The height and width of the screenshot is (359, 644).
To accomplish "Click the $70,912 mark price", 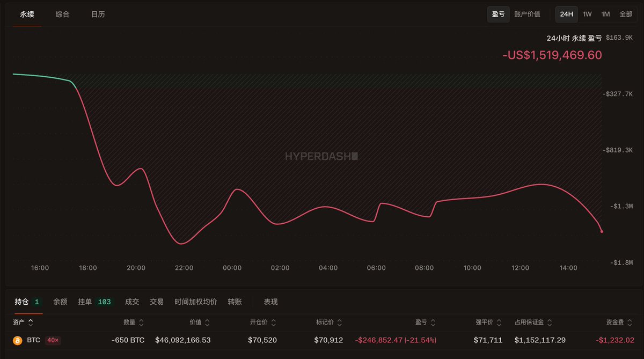I will pyautogui.click(x=328, y=340).
